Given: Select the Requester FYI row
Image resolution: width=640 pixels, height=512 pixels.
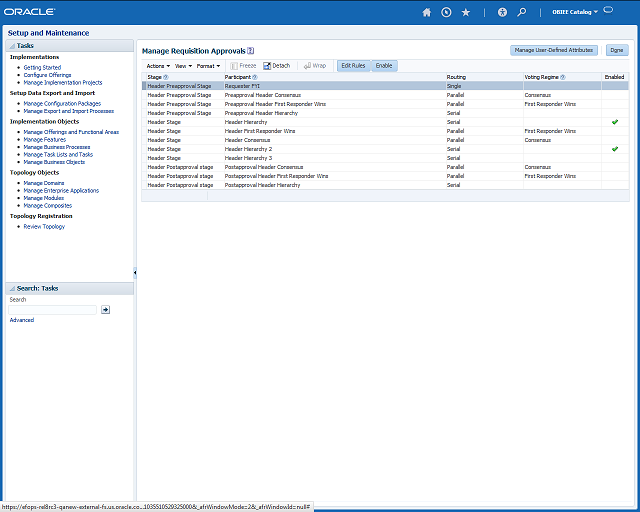Looking at the screenshot, I should [x=385, y=86].
